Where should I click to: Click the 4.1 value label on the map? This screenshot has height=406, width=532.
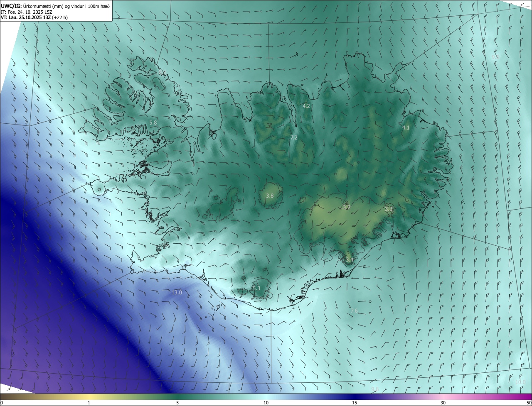406,128
